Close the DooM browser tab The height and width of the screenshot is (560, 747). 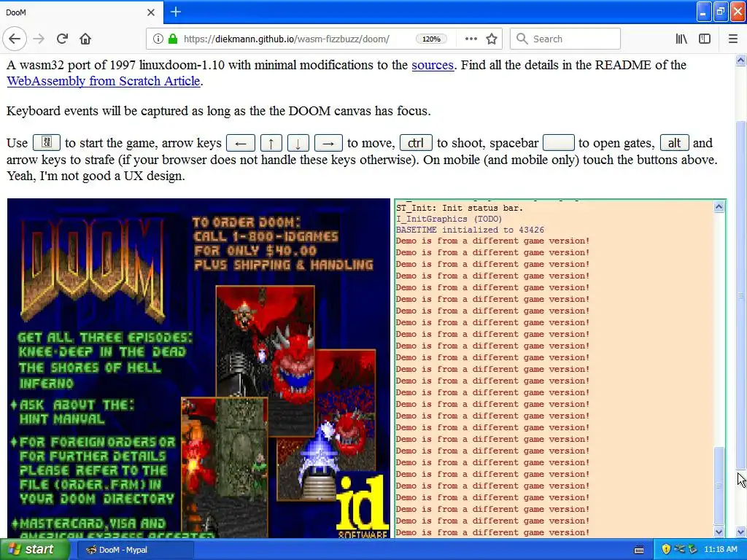click(x=151, y=12)
